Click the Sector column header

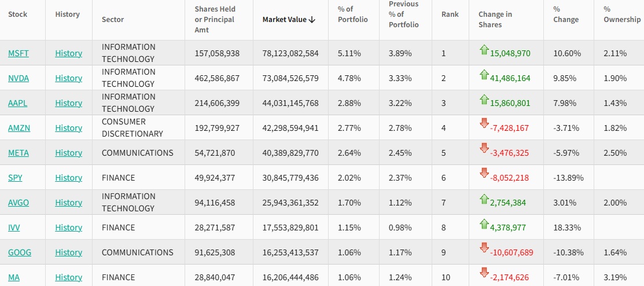point(113,19)
